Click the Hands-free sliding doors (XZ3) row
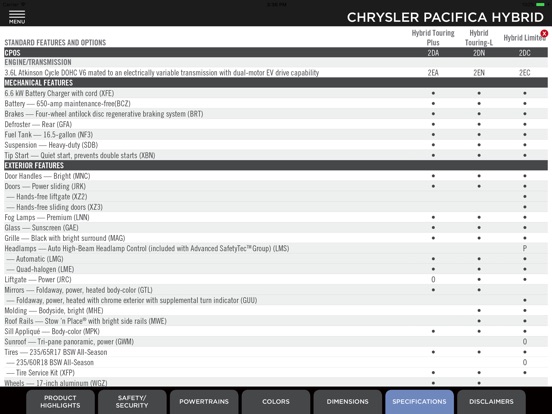The height and width of the screenshot is (414, 552). (x=276, y=207)
